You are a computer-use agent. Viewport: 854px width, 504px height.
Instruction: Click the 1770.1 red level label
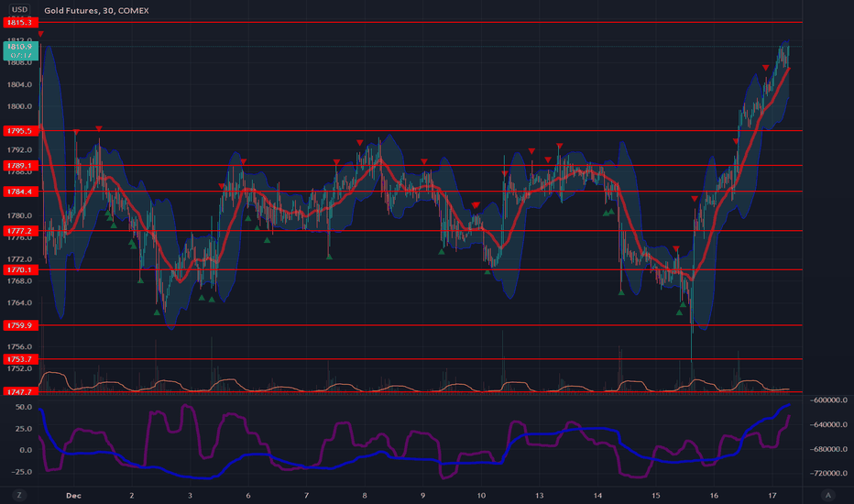click(21, 269)
